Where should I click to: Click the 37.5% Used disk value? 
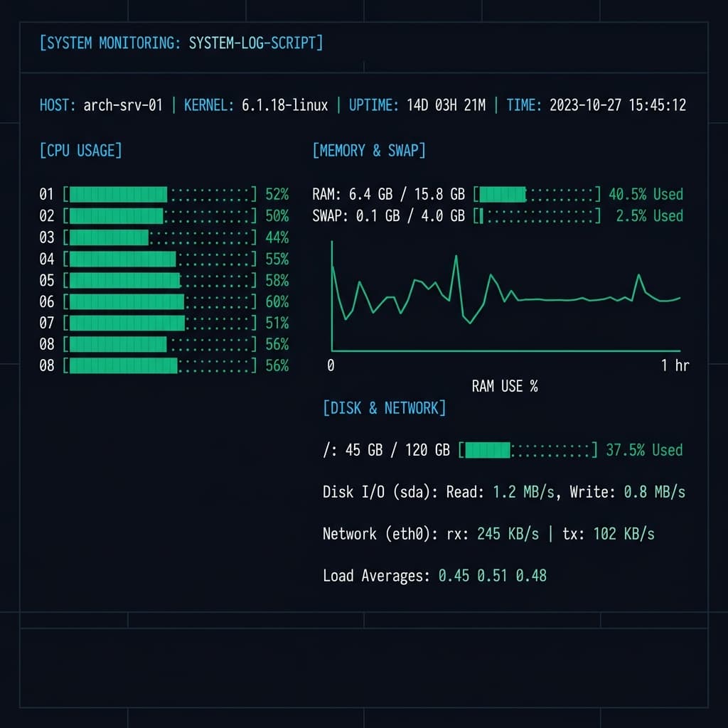pyautogui.click(x=644, y=450)
